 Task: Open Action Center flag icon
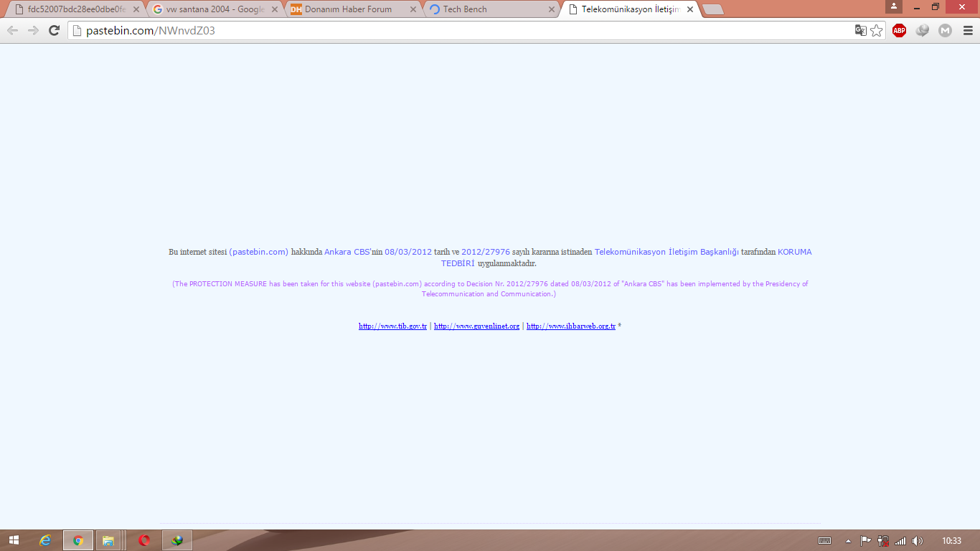[866, 540]
